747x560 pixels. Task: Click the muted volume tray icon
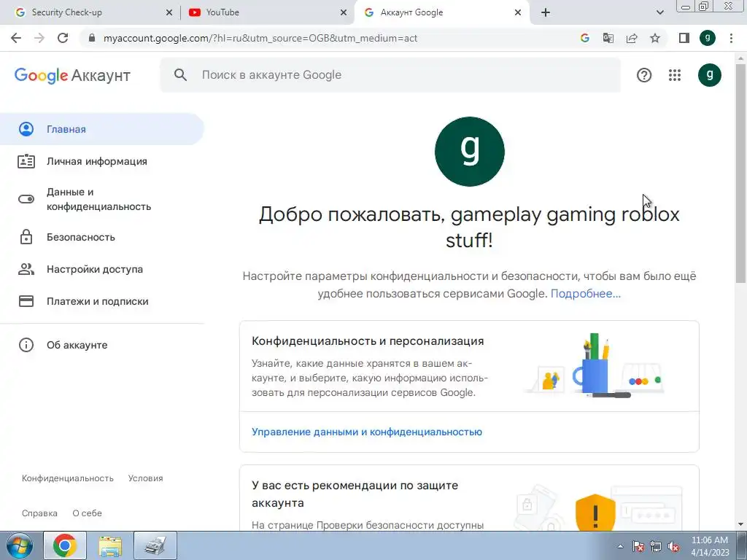[x=673, y=547]
